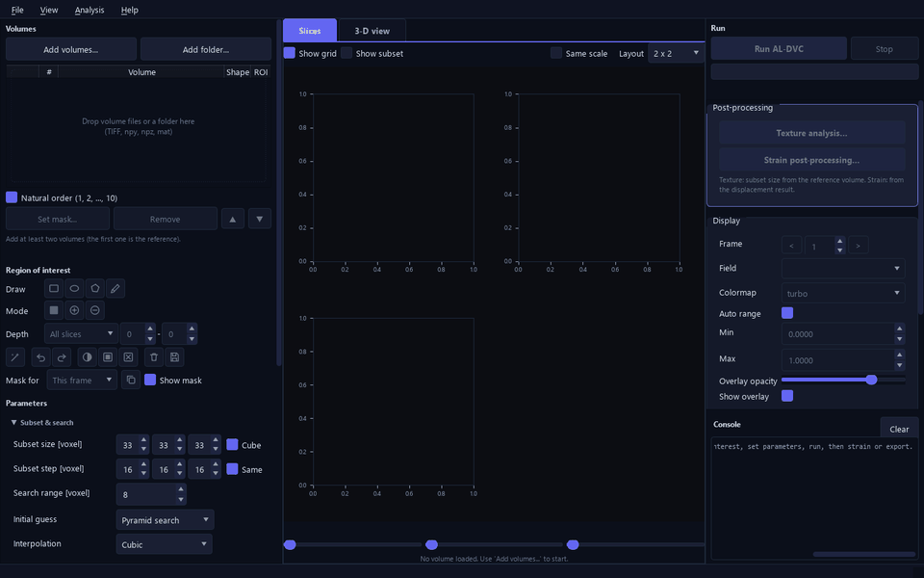Open the File menu
Image resolution: width=924 pixels, height=578 pixels.
(x=17, y=10)
